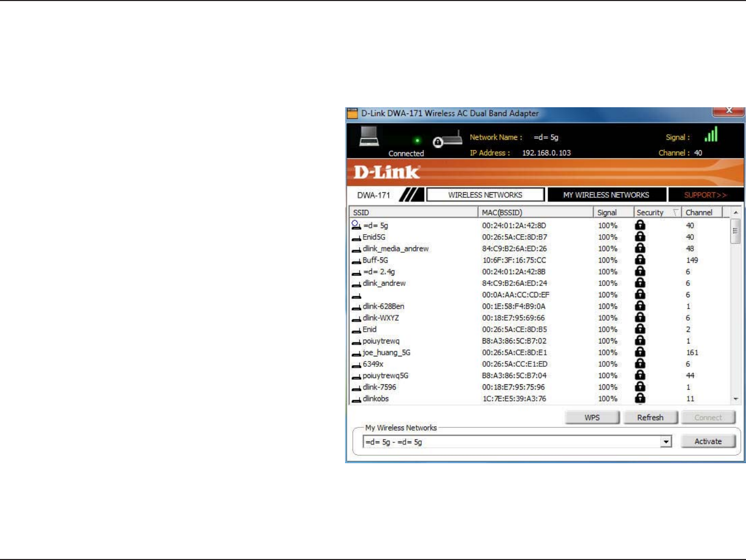Click the router icon for the blank SSID row
The image size is (746, 560).
coord(356,296)
